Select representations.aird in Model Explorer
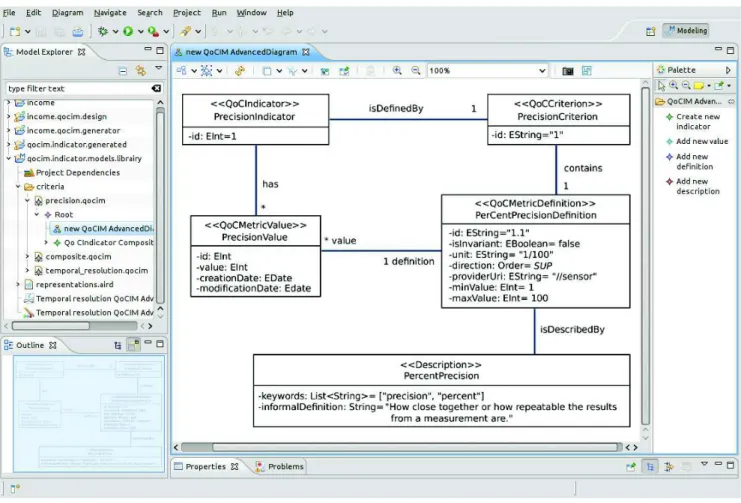The height and width of the screenshot is (503, 741). (69, 285)
